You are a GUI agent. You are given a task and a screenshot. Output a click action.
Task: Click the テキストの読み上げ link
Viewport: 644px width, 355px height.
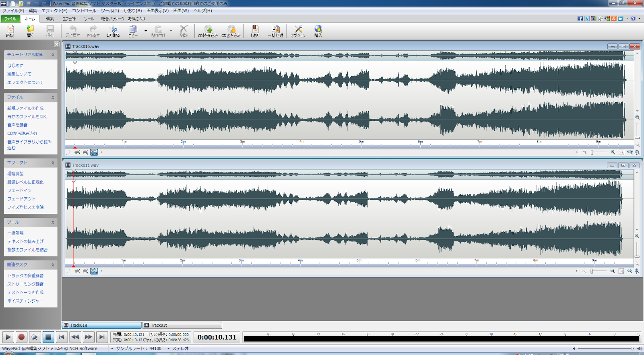(25, 241)
